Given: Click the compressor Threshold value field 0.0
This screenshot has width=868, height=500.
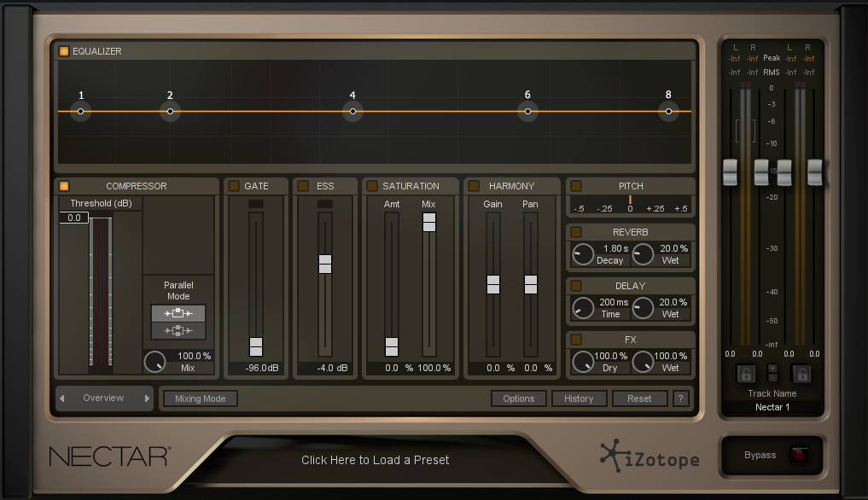Looking at the screenshot, I should [74, 218].
